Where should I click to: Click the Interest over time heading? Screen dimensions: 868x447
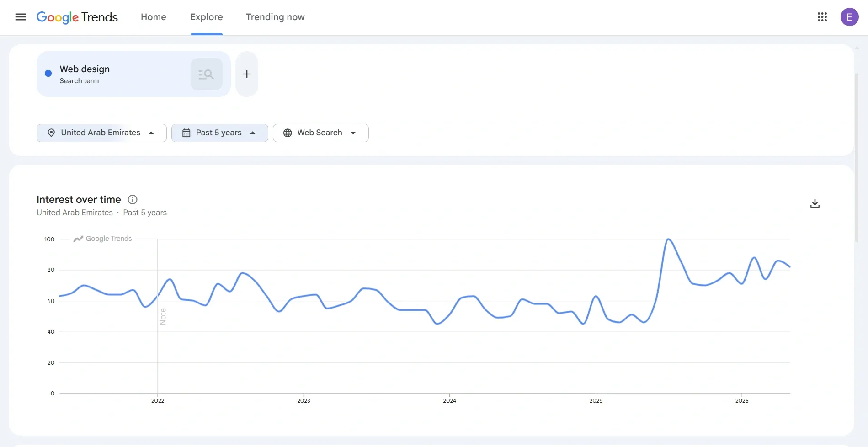pos(79,199)
